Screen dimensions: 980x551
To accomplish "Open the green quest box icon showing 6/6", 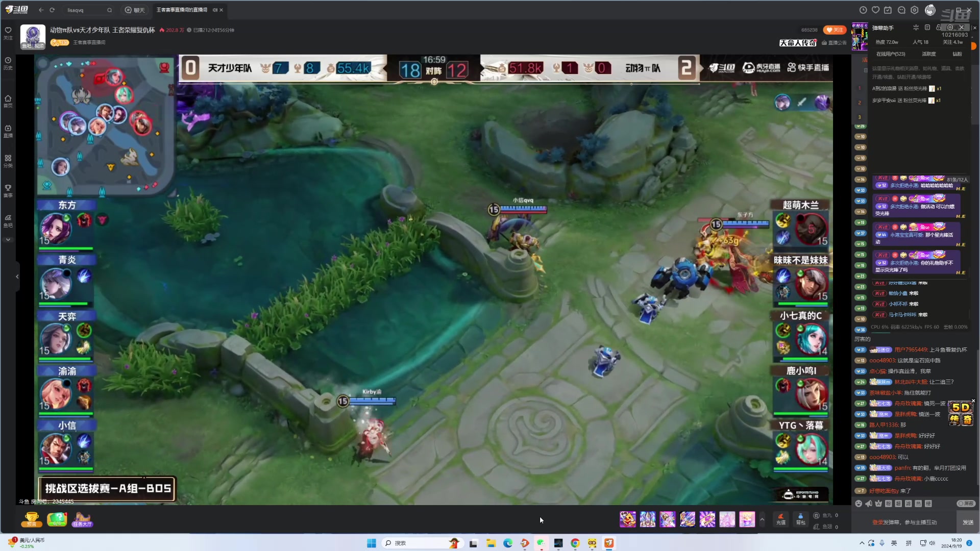I will pyautogui.click(x=57, y=519).
